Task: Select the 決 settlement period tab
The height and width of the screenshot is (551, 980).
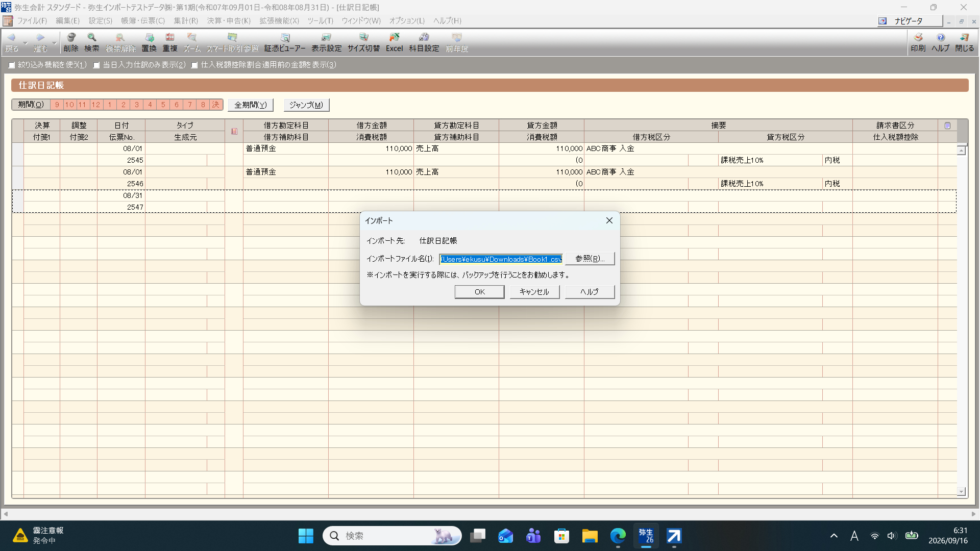Action: tap(216, 105)
